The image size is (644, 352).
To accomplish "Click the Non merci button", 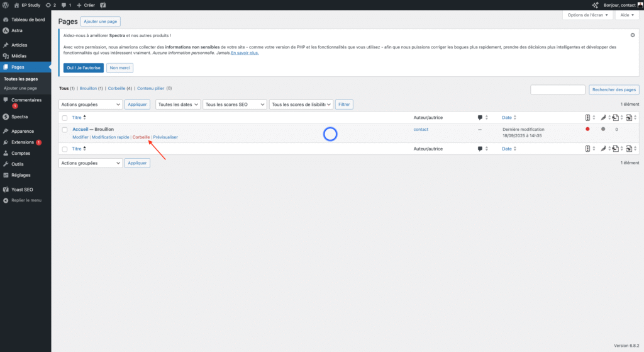I will coord(119,68).
